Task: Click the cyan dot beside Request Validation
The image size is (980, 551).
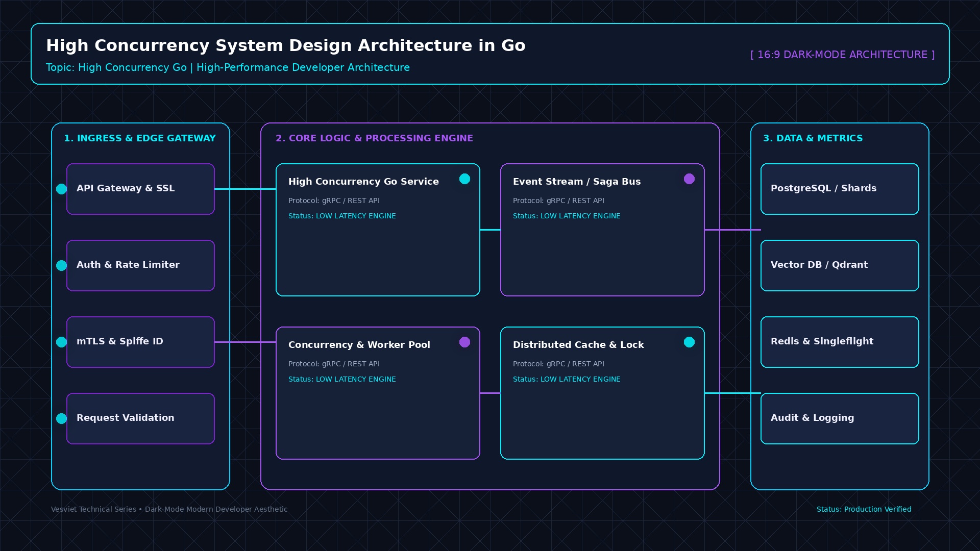Action: point(61,419)
